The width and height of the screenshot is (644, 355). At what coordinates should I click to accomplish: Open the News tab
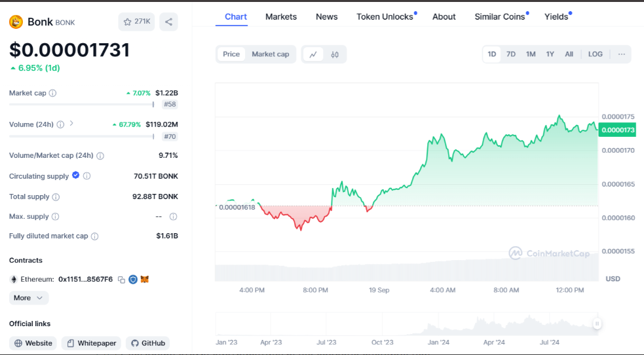point(326,17)
